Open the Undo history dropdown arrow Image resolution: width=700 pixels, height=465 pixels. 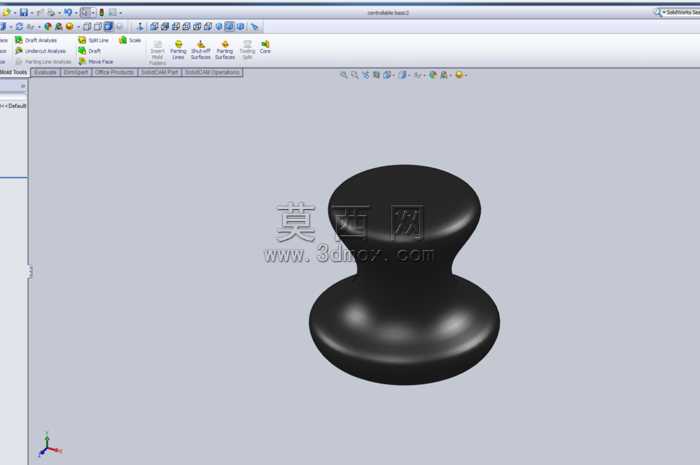tap(75, 13)
